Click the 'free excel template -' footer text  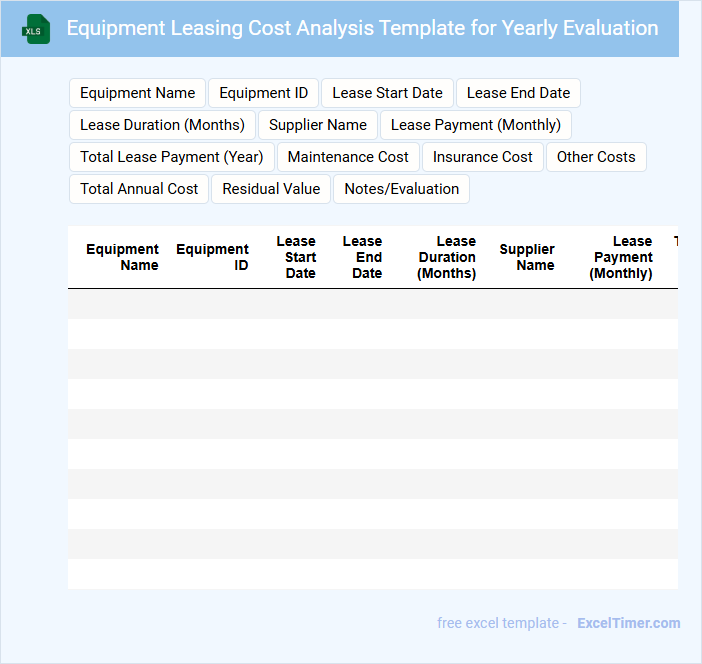tap(502, 623)
